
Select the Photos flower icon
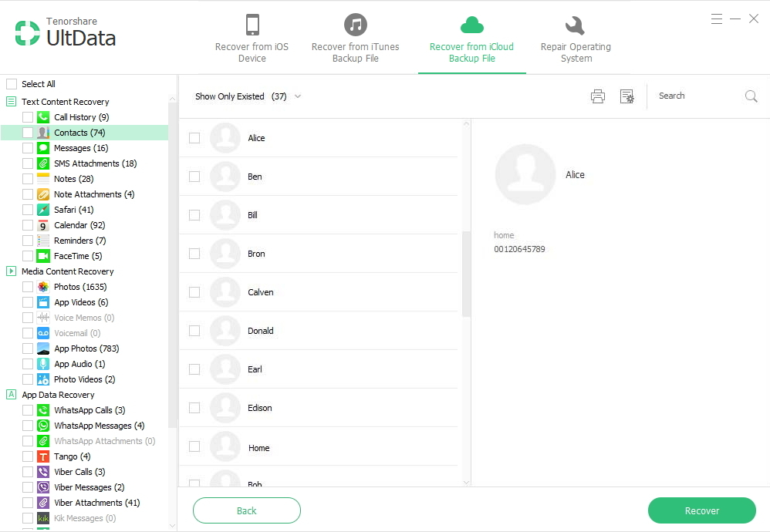[x=43, y=287]
